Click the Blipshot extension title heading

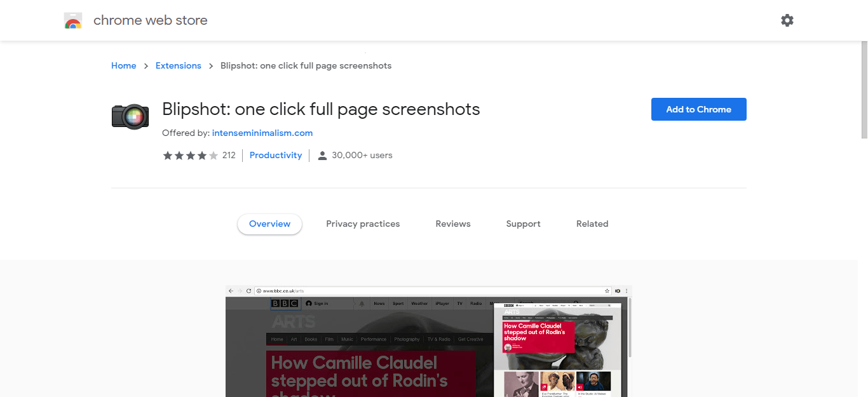coord(321,109)
